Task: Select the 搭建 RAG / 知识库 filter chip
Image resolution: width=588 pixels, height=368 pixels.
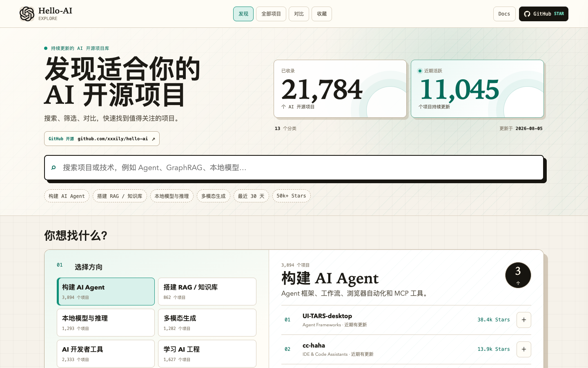Action: (120, 196)
